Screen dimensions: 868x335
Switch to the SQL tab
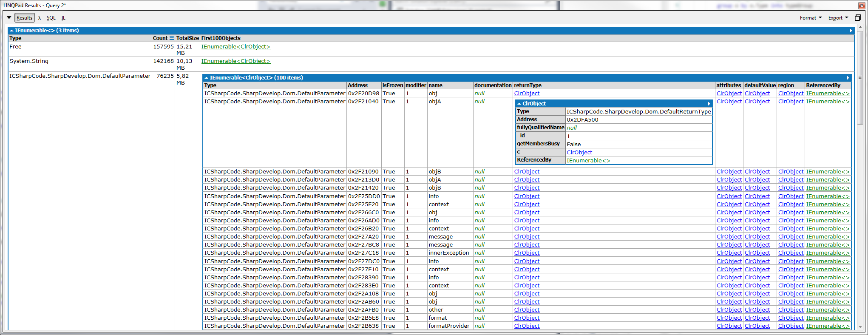(x=51, y=18)
